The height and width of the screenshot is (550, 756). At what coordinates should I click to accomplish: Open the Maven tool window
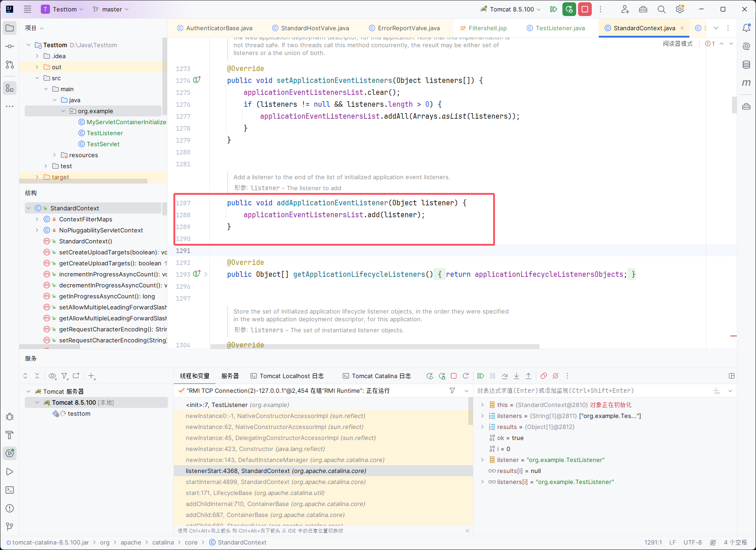(746, 83)
